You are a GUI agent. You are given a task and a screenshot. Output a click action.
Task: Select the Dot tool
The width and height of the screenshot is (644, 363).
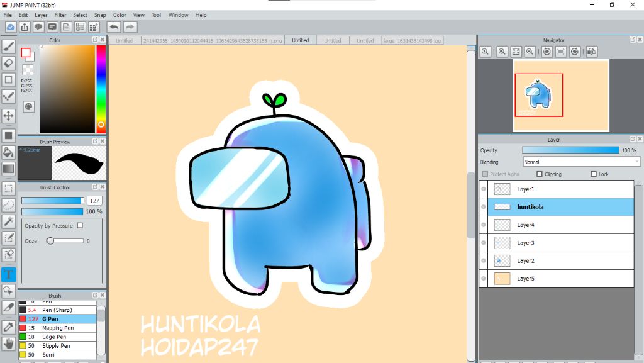coord(9,96)
